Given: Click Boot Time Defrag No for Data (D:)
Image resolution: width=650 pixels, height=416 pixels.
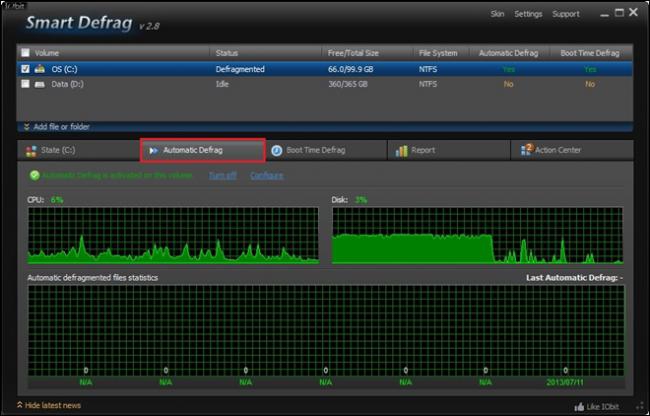Looking at the screenshot, I should click(x=590, y=84).
